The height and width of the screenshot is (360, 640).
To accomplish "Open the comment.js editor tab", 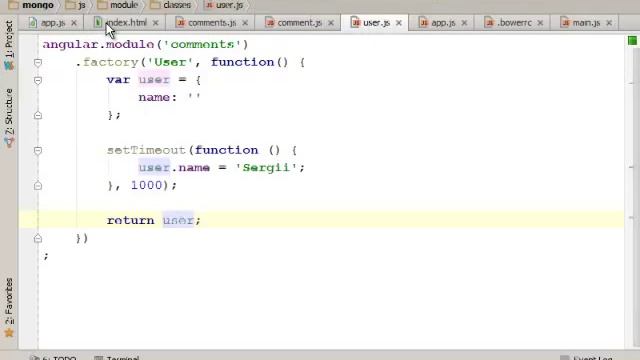I will click(299, 23).
